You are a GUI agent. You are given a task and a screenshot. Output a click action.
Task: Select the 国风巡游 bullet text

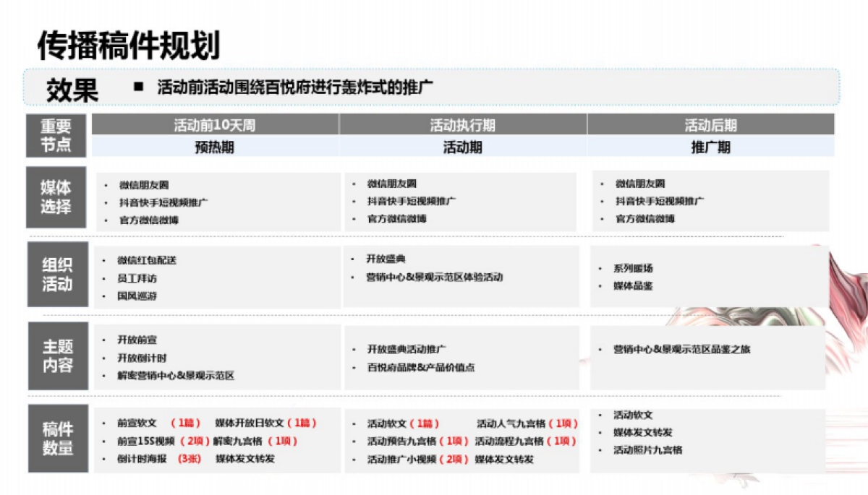(137, 296)
